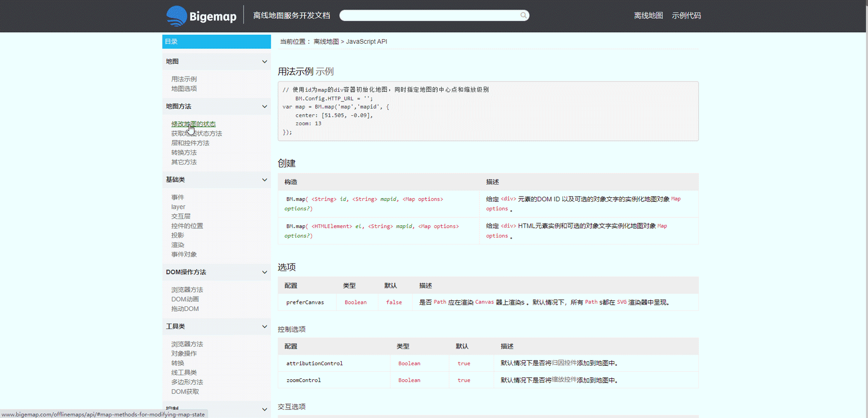Click the 离线地图服务开发文档 title

(x=291, y=16)
